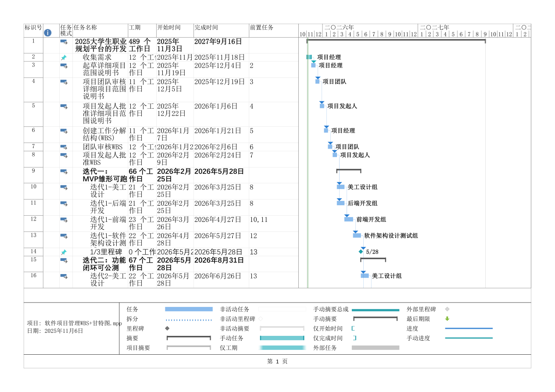Click task mode icon for 项目发起人批准WBS
This screenshot has height=392, width=555.
[x=64, y=155]
